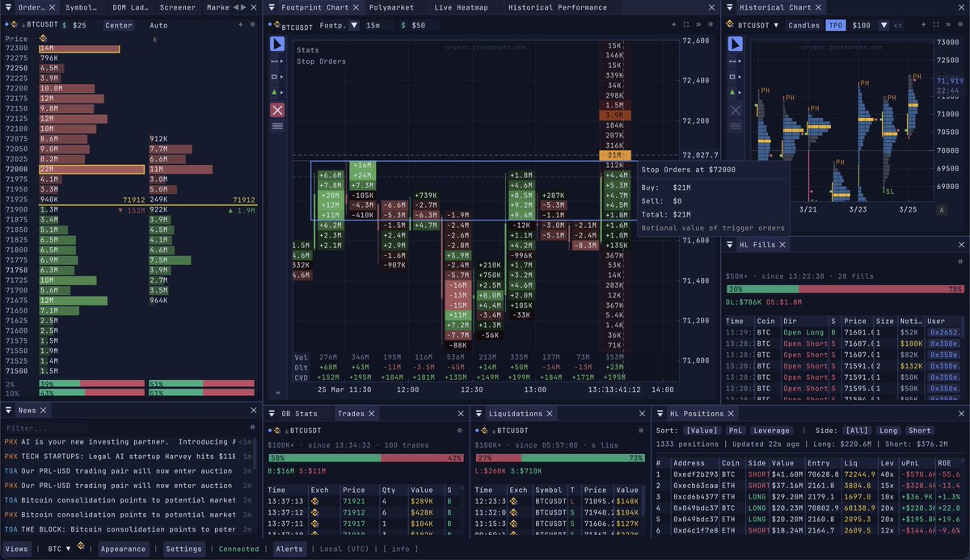Click the plus icon in the Orderbook panel header
Image resolution: width=970 pixels, height=560 pixels.
240,25
